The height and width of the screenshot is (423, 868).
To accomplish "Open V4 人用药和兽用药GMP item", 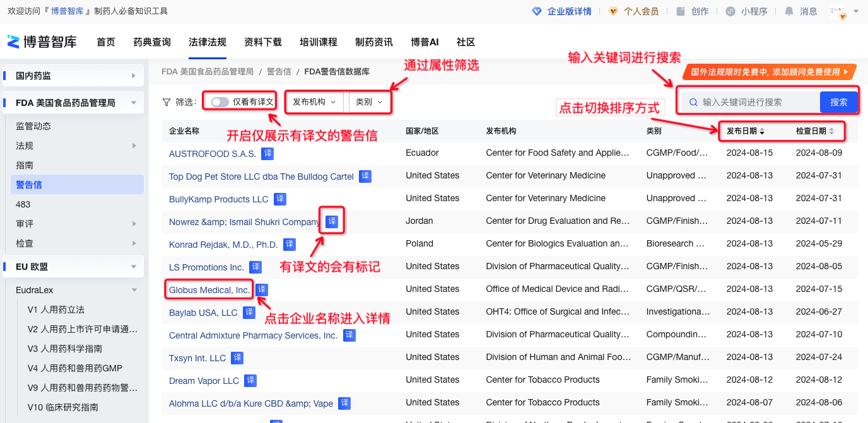I will [75, 368].
